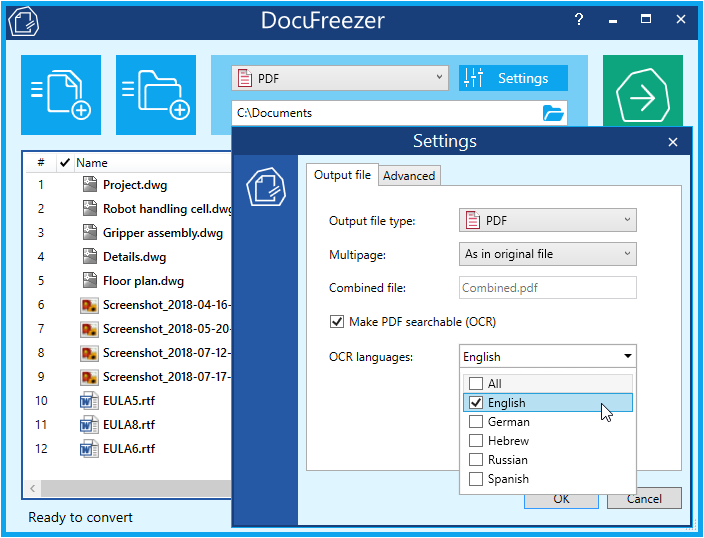The image size is (704, 538).
Task: Collapse the OCR languages dropdown
Action: click(628, 356)
